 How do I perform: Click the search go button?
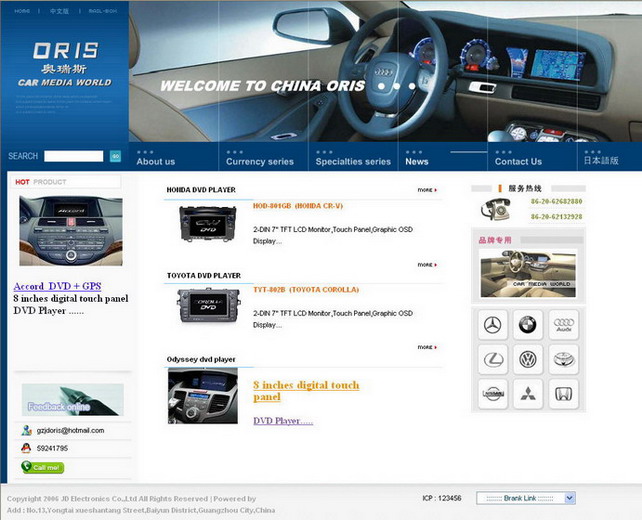115,156
